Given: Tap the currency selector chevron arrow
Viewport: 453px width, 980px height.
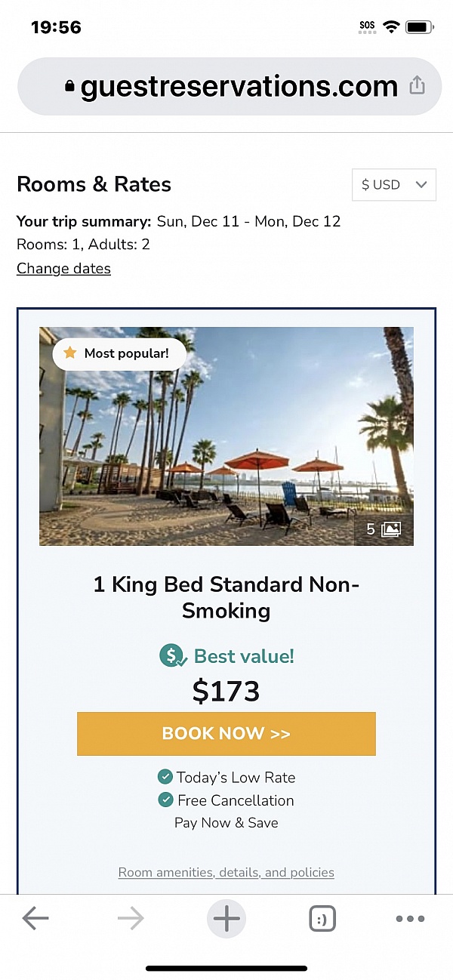Looking at the screenshot, I should pyautogui.click(x=421, y=184).
